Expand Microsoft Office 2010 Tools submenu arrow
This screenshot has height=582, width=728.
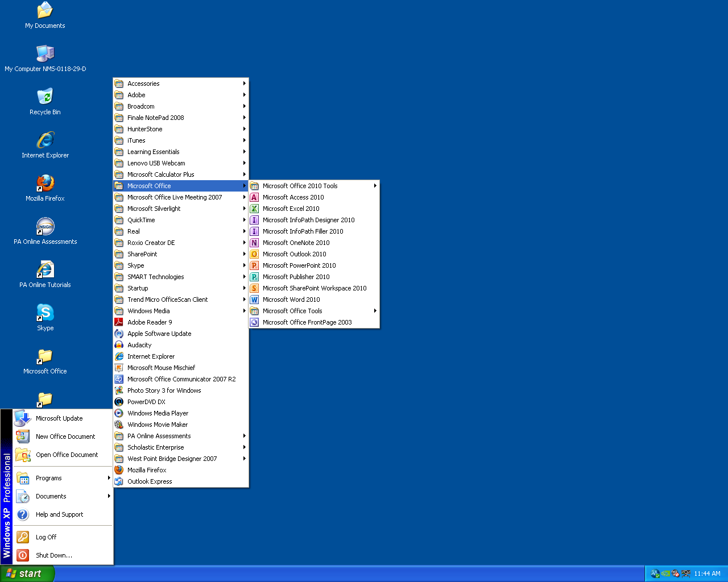375,186
